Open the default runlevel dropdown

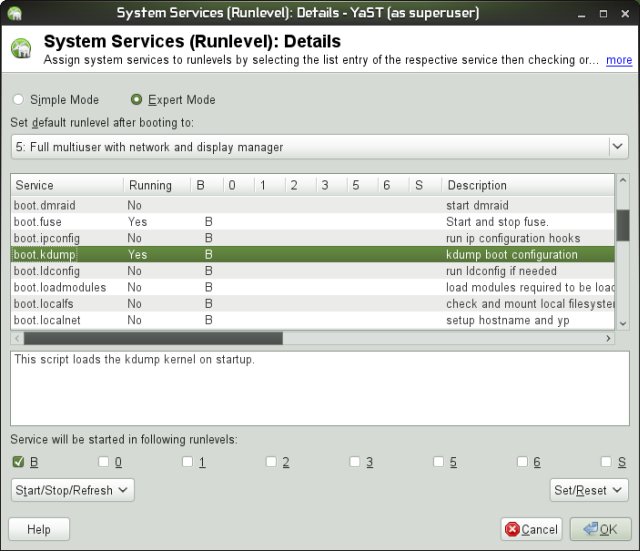pos(319,147)
